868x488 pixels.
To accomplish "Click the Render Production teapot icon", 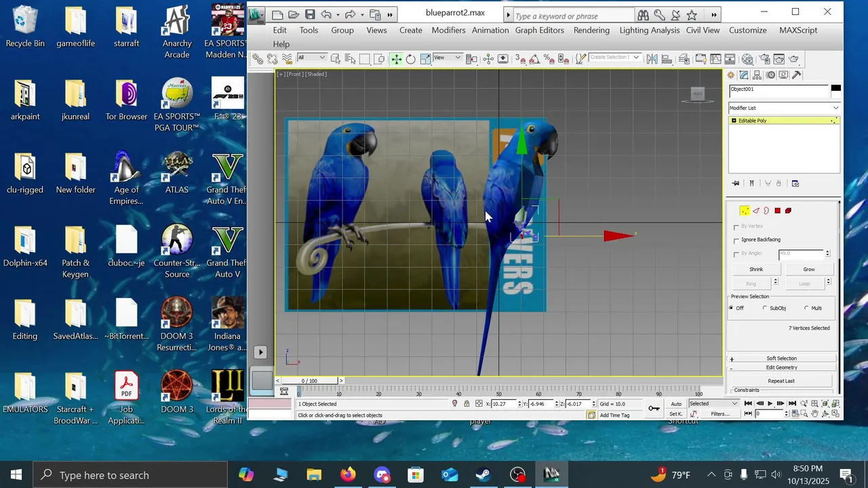I will tap(793, 59).
